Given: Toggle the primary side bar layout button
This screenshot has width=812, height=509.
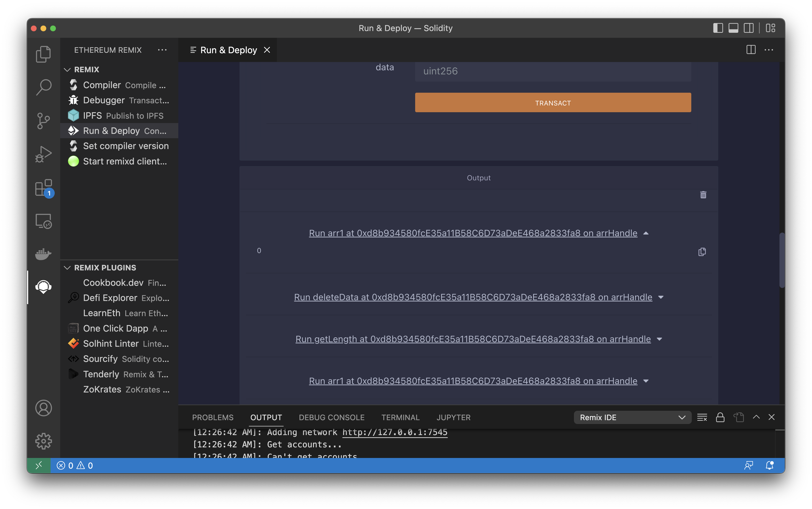Looking at the screenshot, I should point(718,28).
